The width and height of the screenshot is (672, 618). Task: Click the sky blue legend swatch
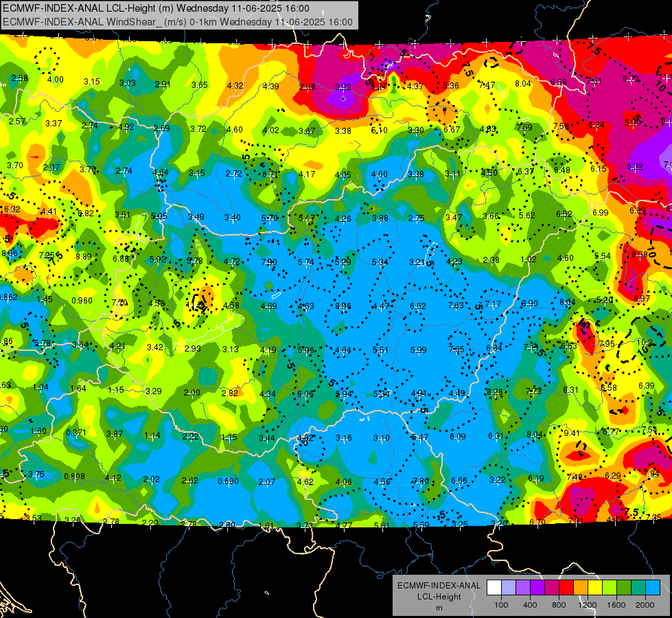point(653,588)
